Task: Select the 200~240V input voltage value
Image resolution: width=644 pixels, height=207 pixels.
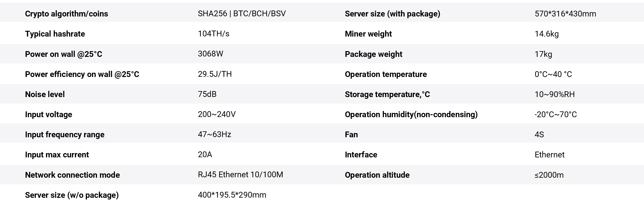Action: pyautogui.click(x=217, y=114)
